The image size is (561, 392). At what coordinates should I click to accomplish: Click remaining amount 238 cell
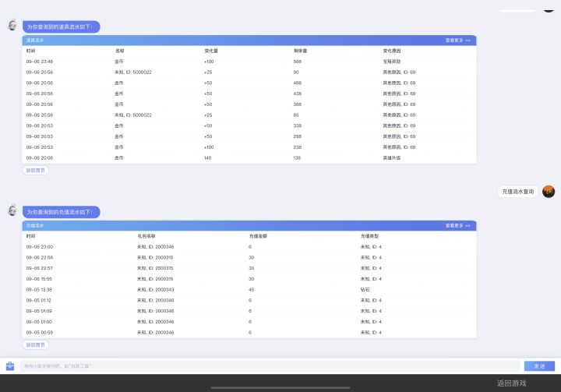tap(298, 147)
